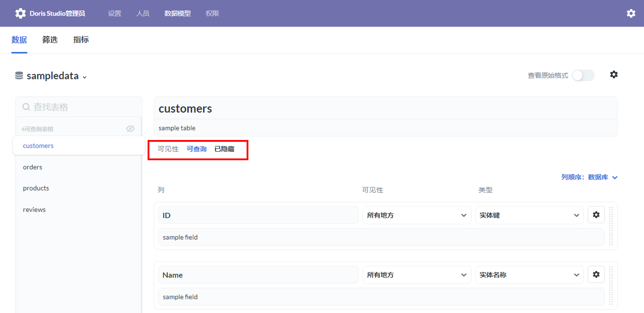Open the Name field settings gear
Screen dimensions: 644x313
(596, 274)
